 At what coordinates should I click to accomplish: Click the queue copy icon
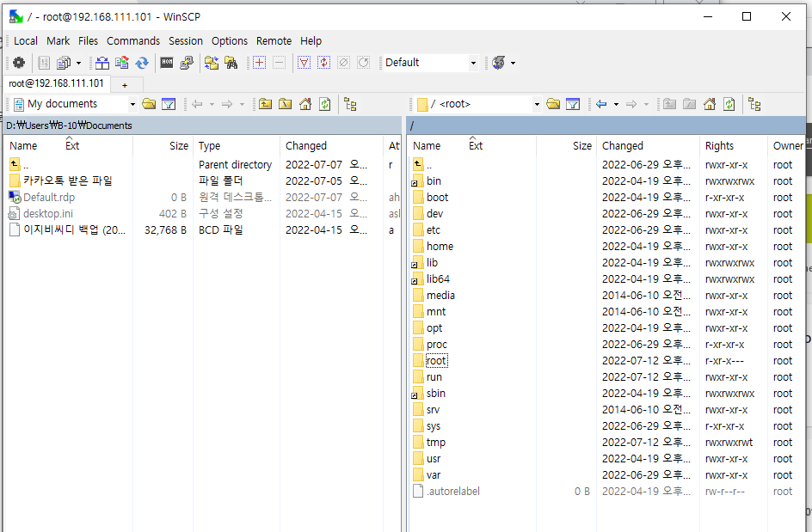click(64, 63)
